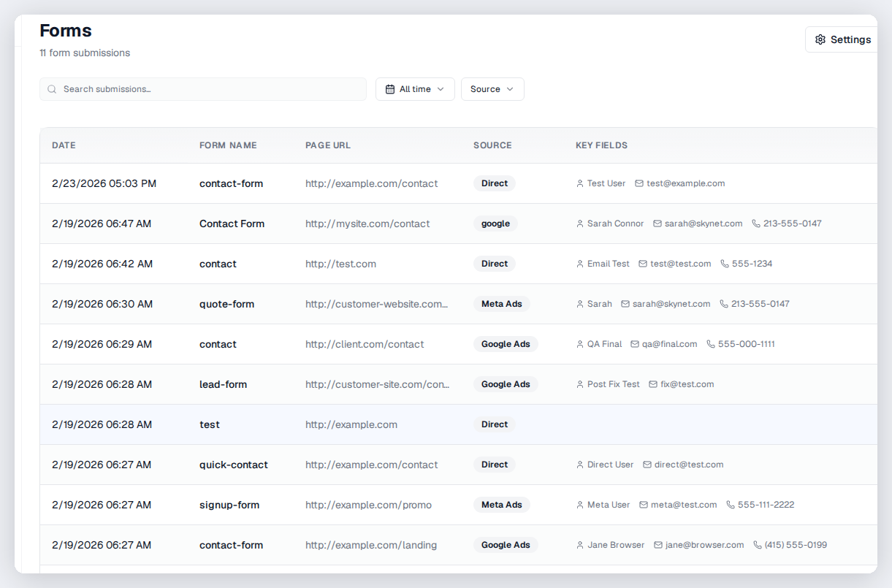Click the envelope icon next to meta@test.com
892x588 pixels.
642,505
